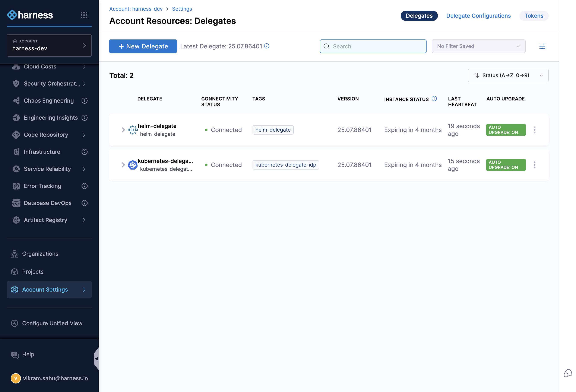Expand the kubernetes-delegate row
576x392 pixels.
point(123,165)
